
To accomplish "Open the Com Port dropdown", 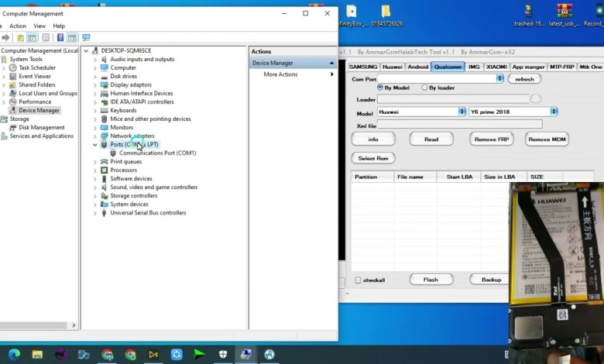I will click(499, 78).
